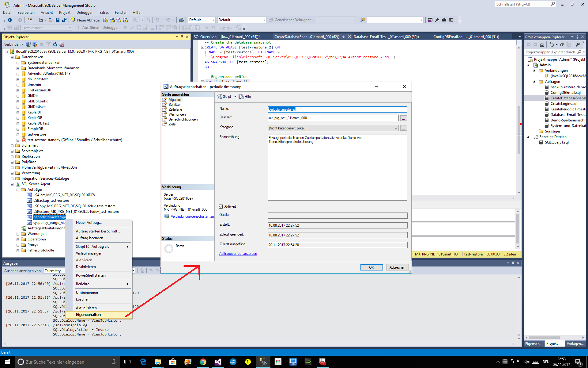Click the Home icon in Projektmappen-Explorer

click(542, 44)
